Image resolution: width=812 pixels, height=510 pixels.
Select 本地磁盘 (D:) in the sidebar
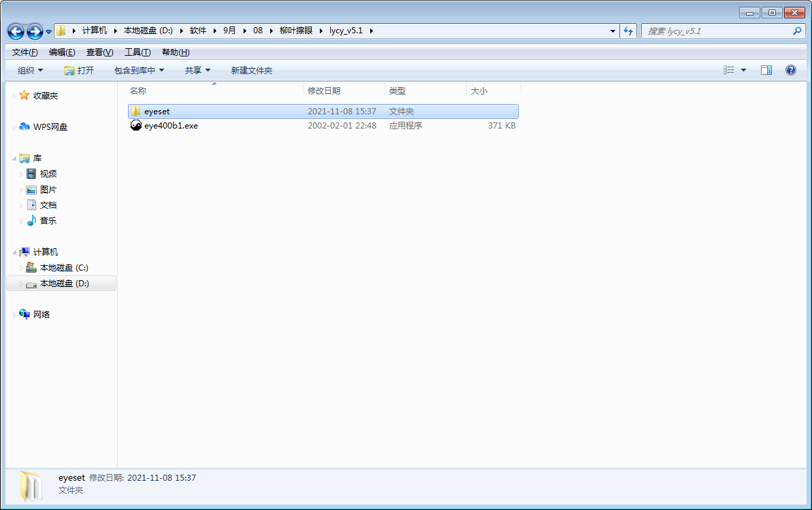pyautogui.click(x=61, y=284)
